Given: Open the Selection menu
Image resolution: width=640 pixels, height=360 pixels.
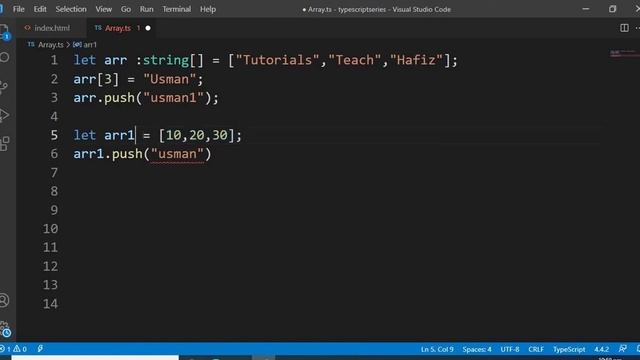Looking at the screenshot, I should (71, 9).
